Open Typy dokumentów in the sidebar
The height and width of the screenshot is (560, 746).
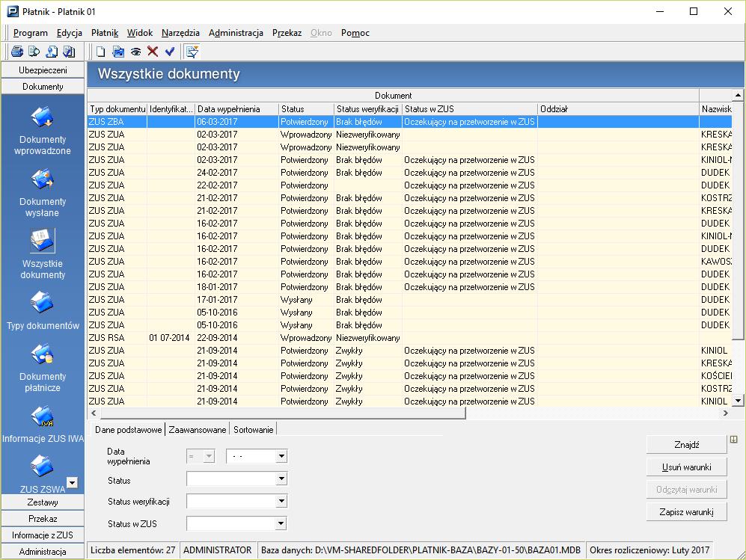(x=43, y=311)
